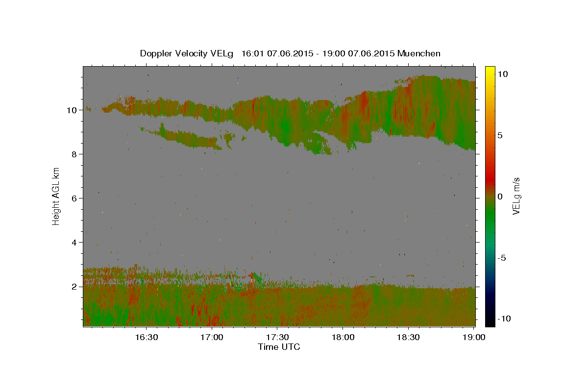Click the colorbar tick label 0
The width and height of the screenshot is (588, 392).
pos(499,196)
